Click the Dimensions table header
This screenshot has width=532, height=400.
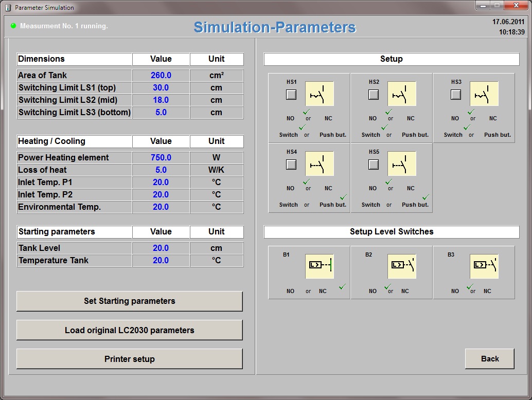pos(74,59)
